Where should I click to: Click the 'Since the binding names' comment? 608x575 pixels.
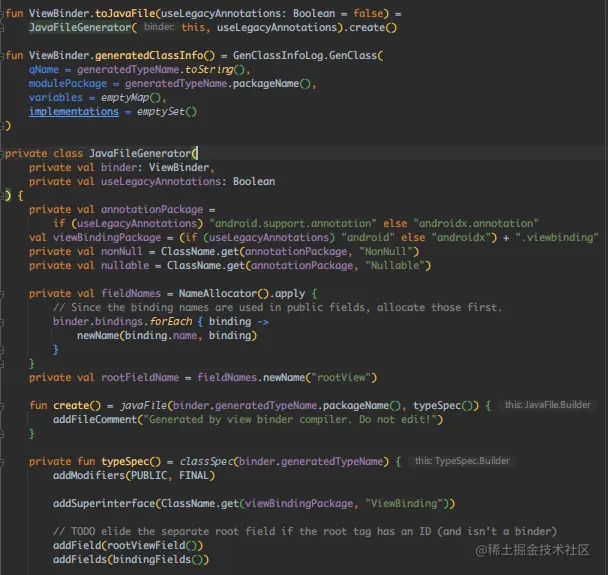tap(278, 307)
